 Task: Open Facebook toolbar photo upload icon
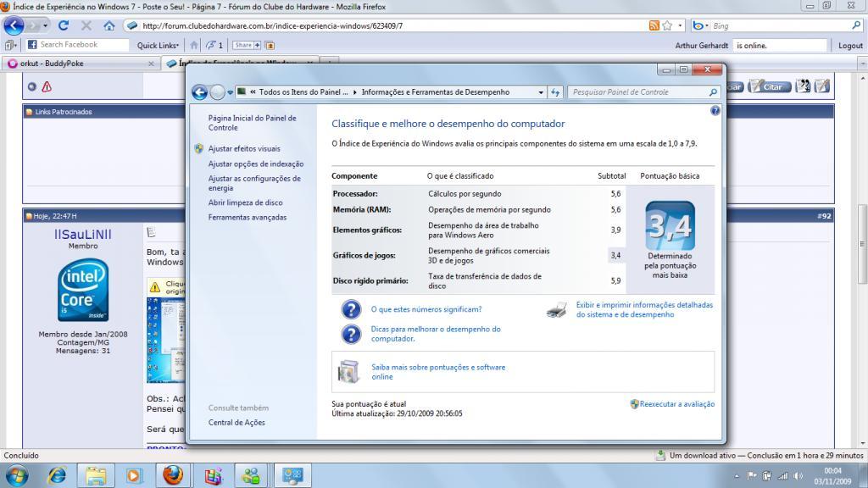270,46
